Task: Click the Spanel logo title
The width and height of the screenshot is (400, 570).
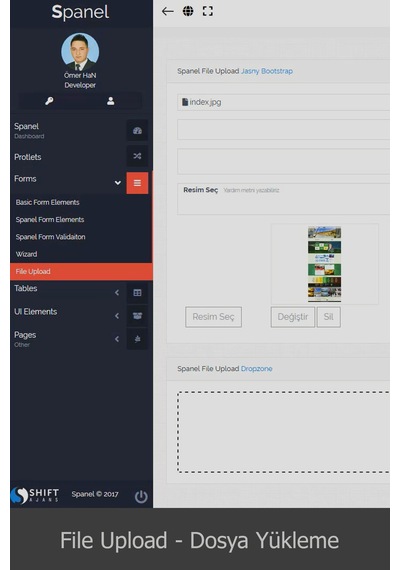Action: (x=80, y=12)
